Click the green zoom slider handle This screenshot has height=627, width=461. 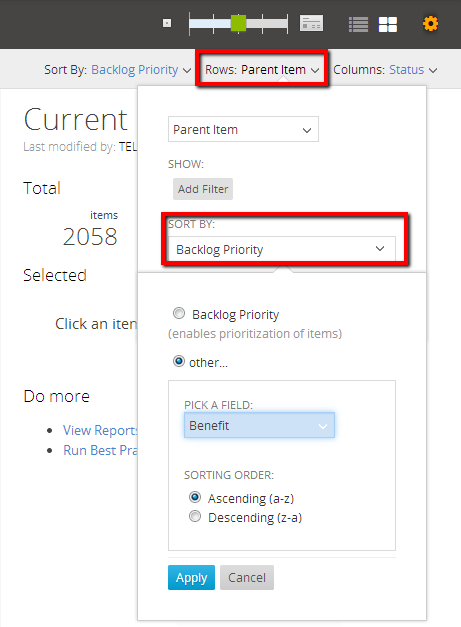coord(238,23)
